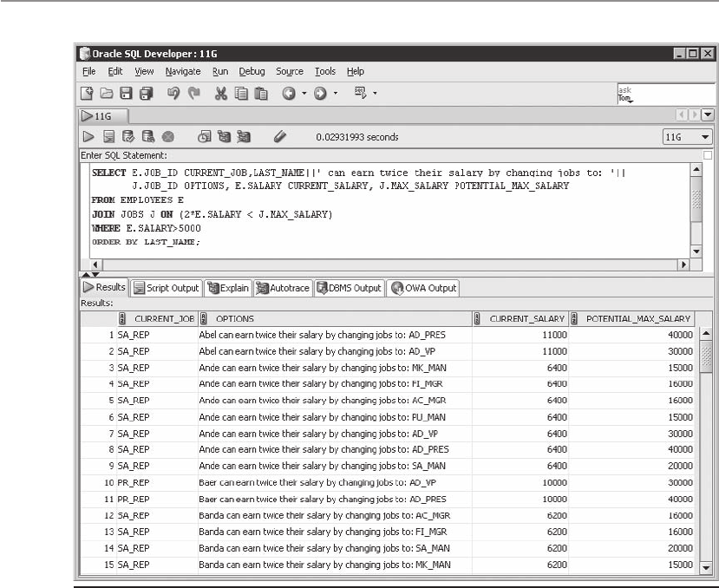Open the Edit menu
Viewport: 719px width, 588px height.
115,72
